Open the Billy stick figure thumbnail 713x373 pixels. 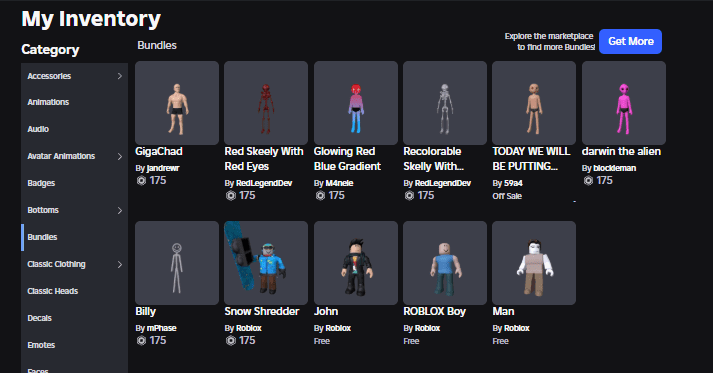coord(177,263)
